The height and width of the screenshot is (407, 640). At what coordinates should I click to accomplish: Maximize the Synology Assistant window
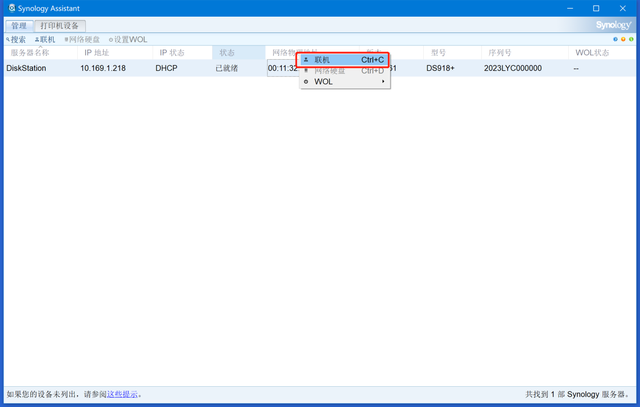(x=596, y=8)
